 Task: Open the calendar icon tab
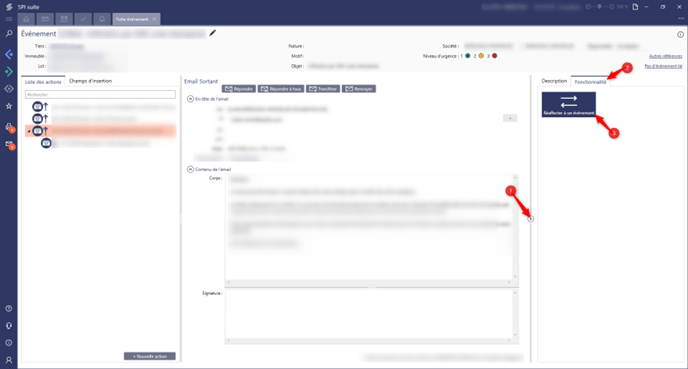click(x=64, y=19)
